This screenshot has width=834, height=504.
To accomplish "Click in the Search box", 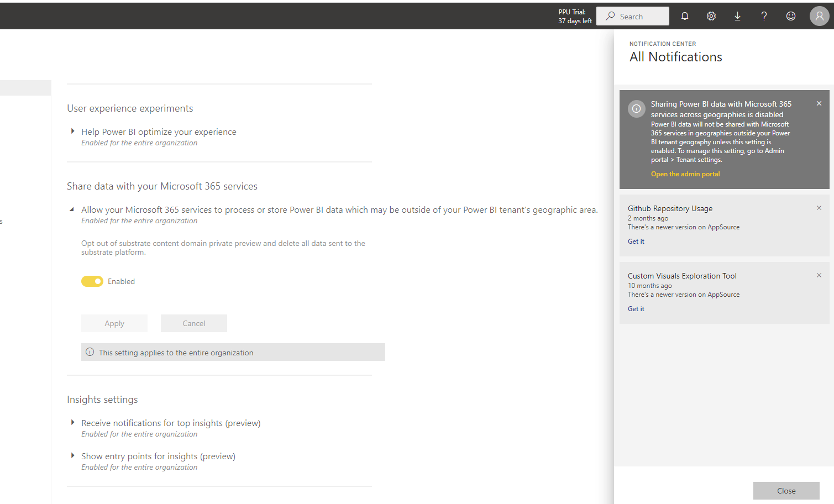I will tap(633, 16).
